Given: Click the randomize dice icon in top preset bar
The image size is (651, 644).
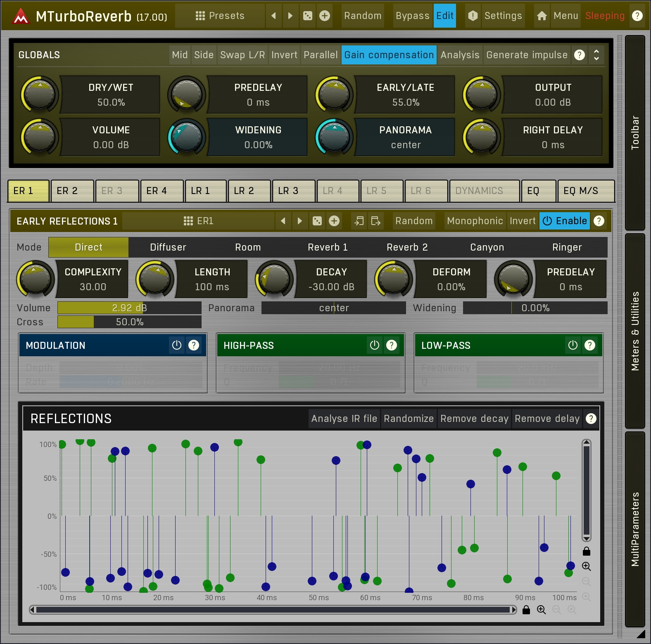Looking at the screenshot, I should pyautogui.click(x=308, y=16).
